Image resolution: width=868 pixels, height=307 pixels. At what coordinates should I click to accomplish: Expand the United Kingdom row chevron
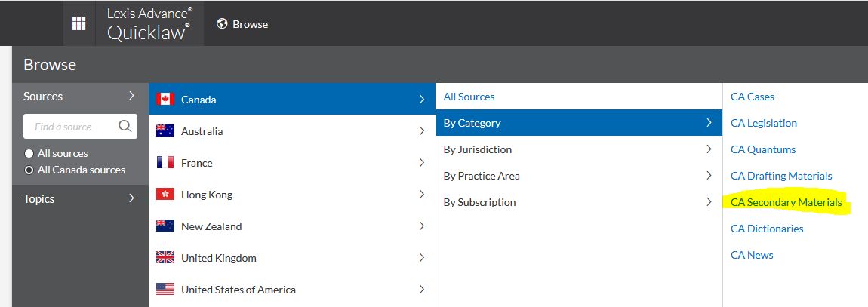tap(422, 258)
